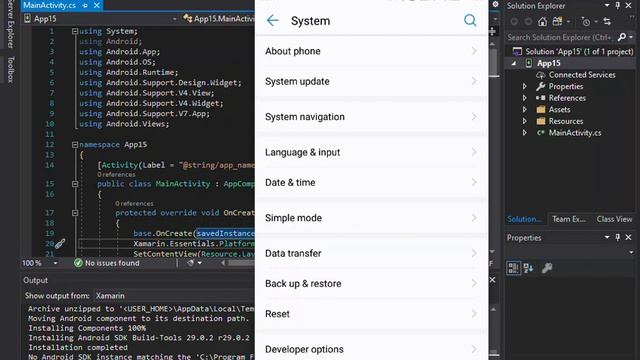The height and width of the screenshot is (360, 640).
Task: Open the App15 project dropdown in editor
Action: pyautogui.click(x=101, y=19)
